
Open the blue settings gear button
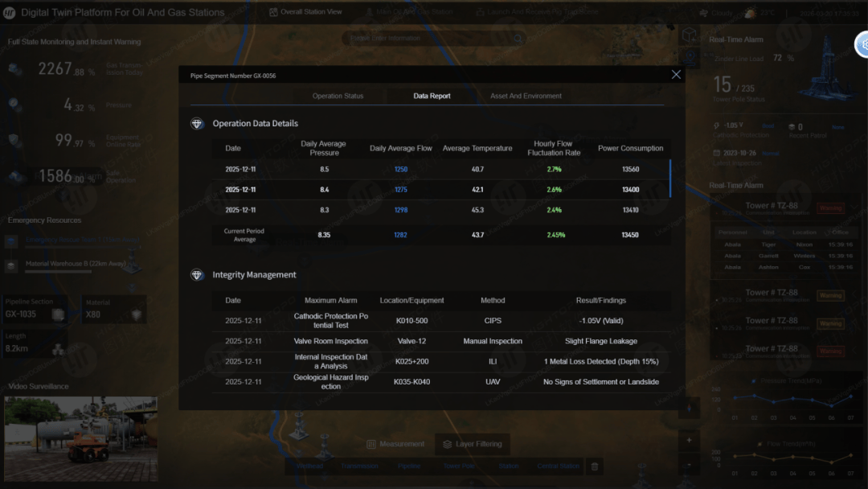pos(863,45)
